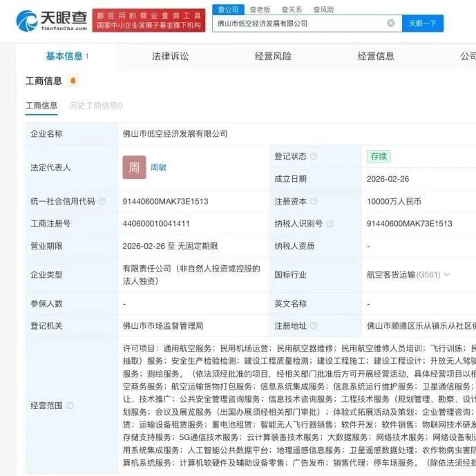The width and height of the screenshot is (476, 476).
Task: Open the 法律诉讼 tab
Action: (170, 56)
